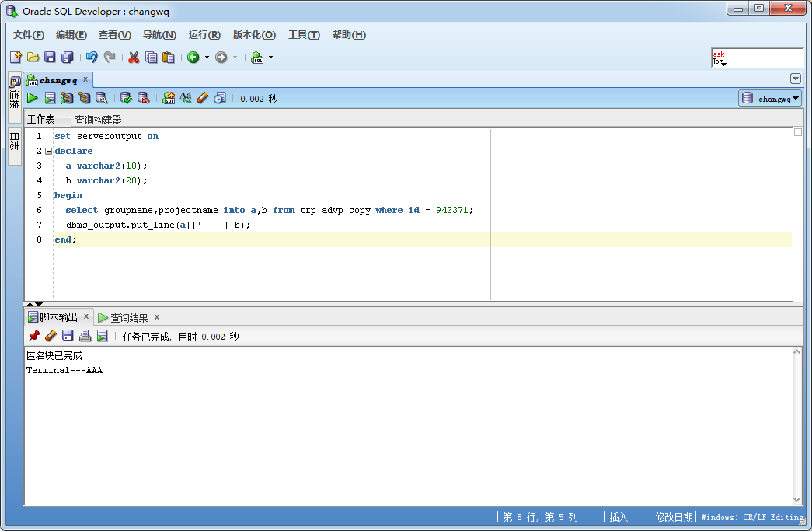Commit the transaction
812x531 pixels.
(x=126, y=98)
